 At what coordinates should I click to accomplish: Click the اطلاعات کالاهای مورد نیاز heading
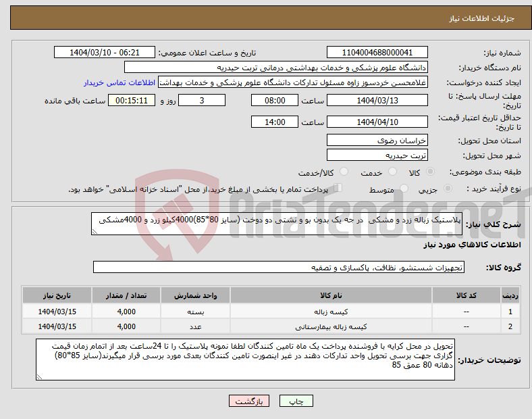click(x=472, y=245)
